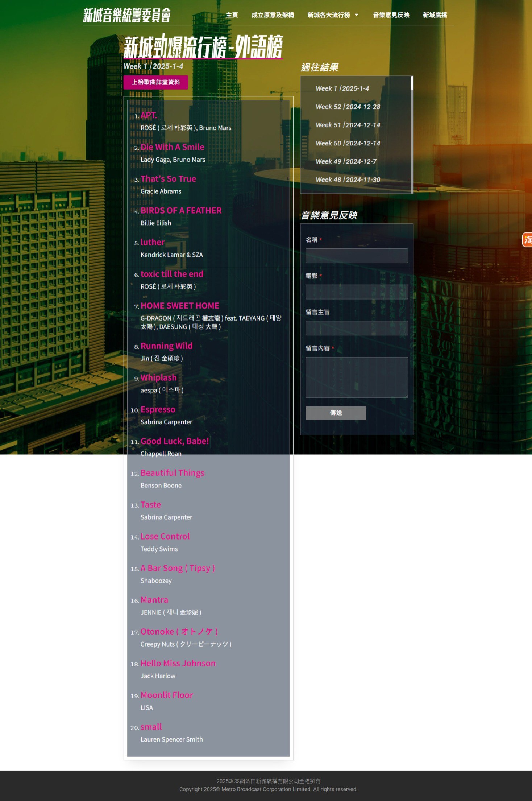Click artist text Billie Eilish
Viewport: 532px width, 801px height.
pos(156,223)
